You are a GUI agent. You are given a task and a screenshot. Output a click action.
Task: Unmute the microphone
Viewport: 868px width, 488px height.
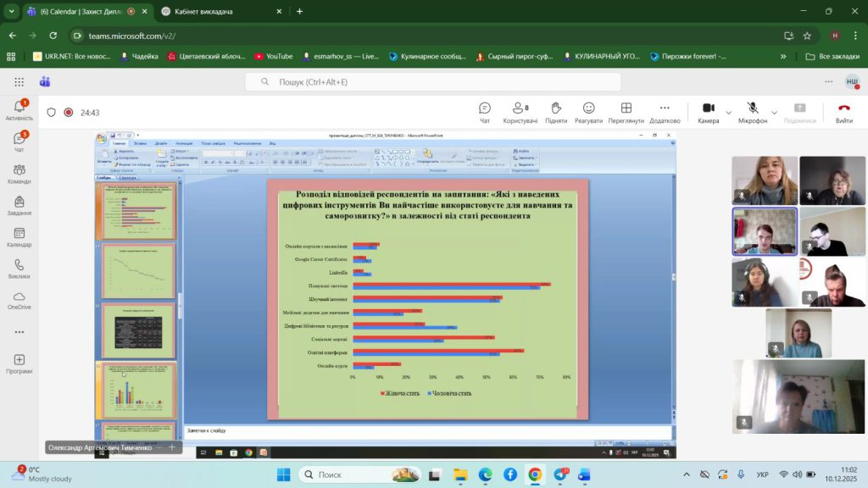point(752,112)
